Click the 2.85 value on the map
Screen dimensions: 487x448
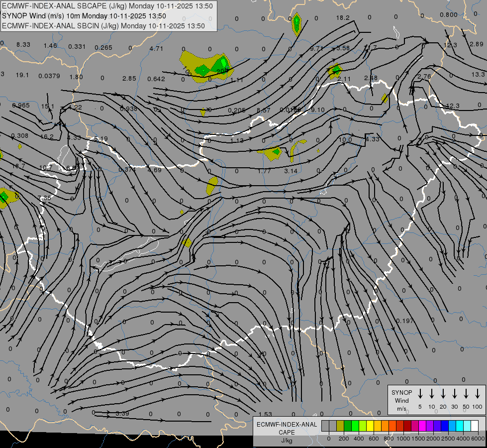129,78
